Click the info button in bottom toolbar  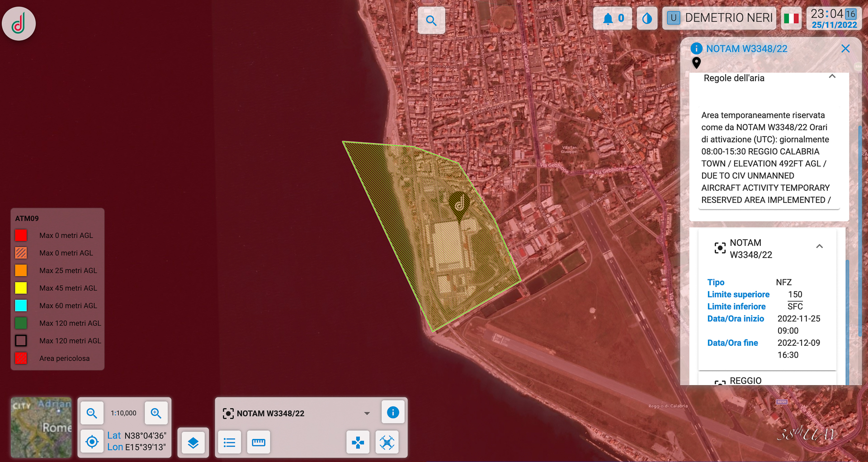point(393,412)
